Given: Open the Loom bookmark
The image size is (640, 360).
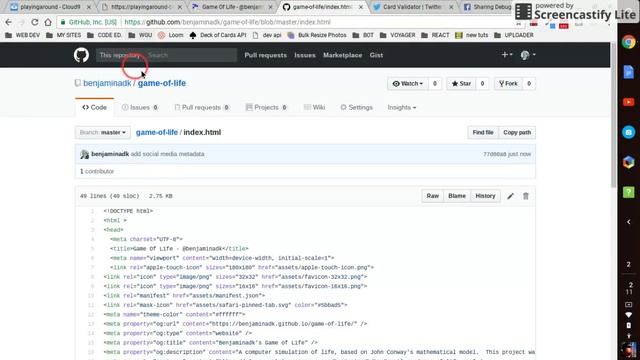Looking at the screenshot, I should pos(171,36).
